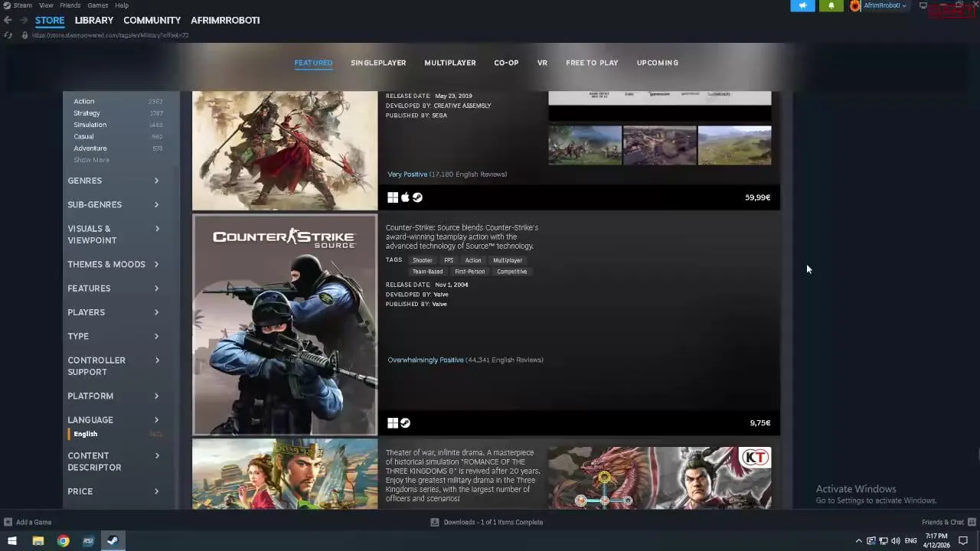Open the notifications bell icon

(831, 5)
